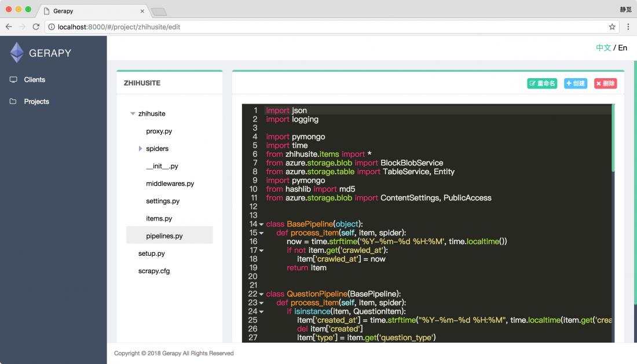Open the Projects menu item
This screenshot has width=637, height=364.
point(36,101)
